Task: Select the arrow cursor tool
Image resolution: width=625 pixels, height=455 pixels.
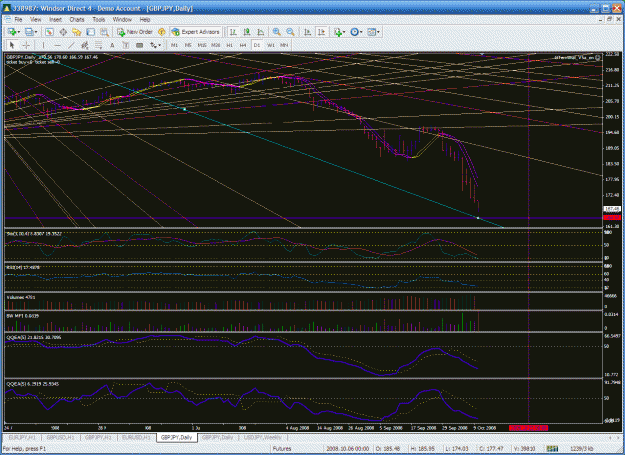Action: pyautogui.click(x=12, y=45)
